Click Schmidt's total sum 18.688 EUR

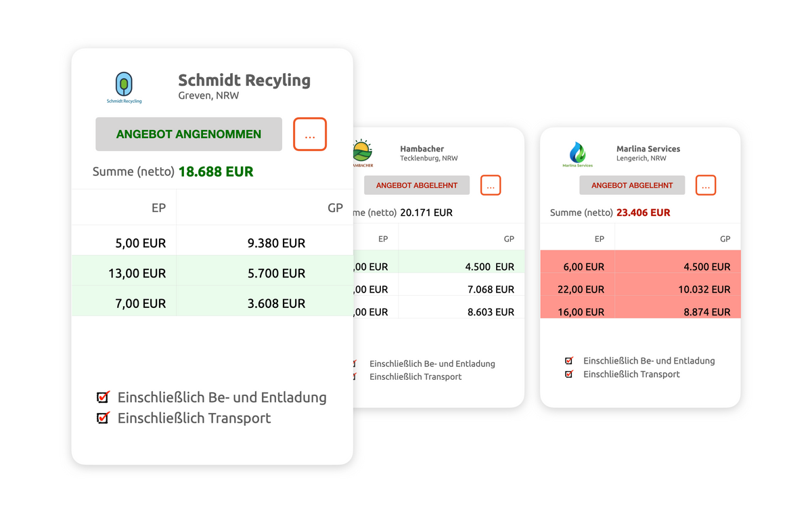215,172
